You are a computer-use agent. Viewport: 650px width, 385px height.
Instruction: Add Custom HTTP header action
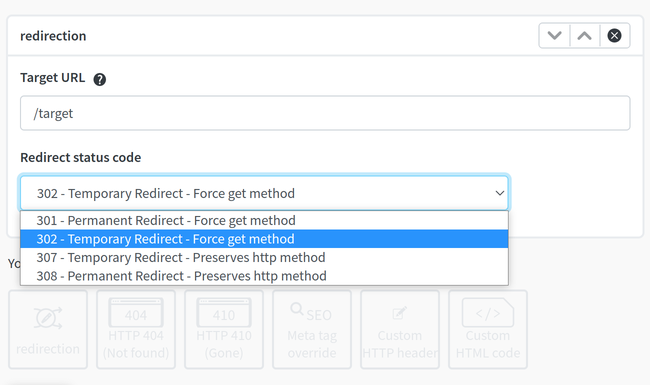[x=400, y=329]
